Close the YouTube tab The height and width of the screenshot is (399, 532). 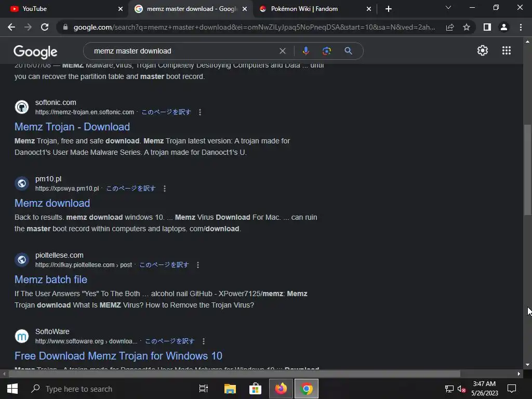(x=121, y=9)
